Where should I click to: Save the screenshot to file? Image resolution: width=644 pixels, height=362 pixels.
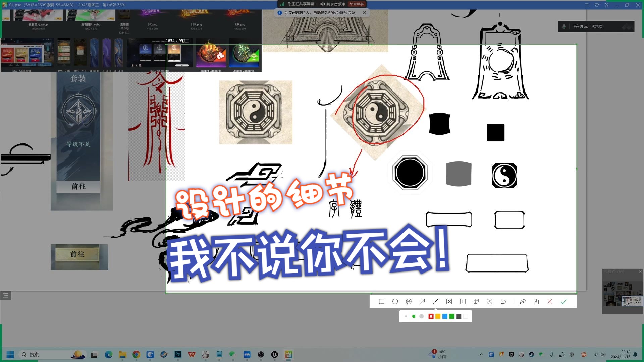[536, 301]
